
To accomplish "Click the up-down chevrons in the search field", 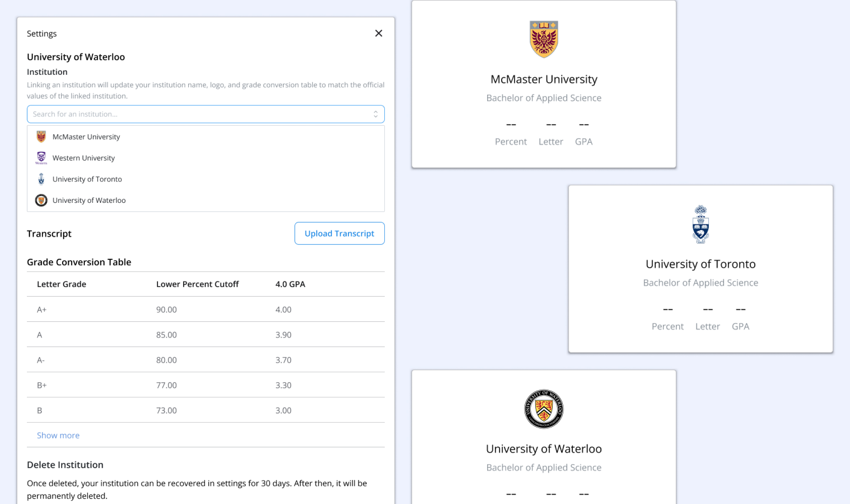I will click(376, 114).
